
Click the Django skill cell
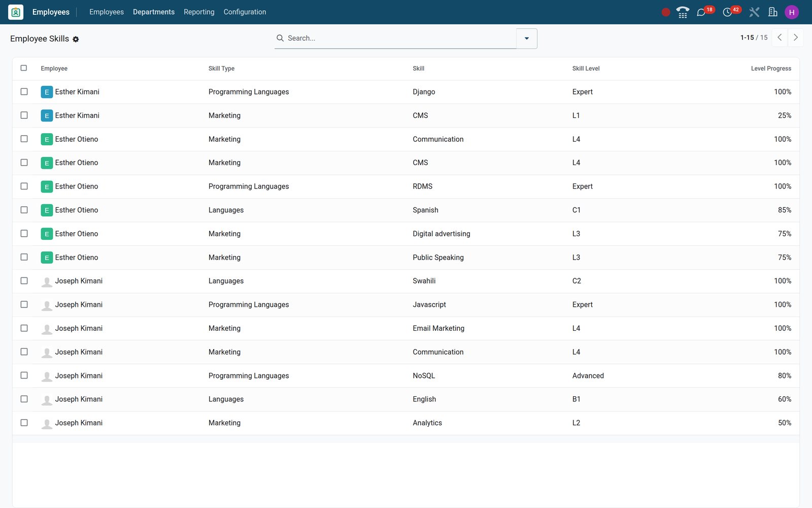pos(424,92)
